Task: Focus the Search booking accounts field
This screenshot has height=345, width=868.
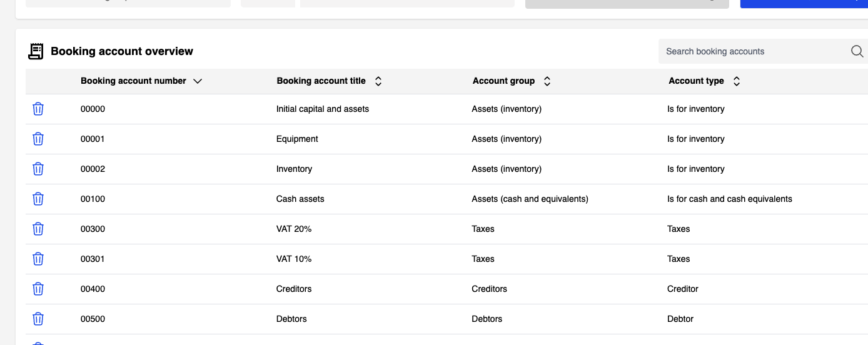Action: 750,51
